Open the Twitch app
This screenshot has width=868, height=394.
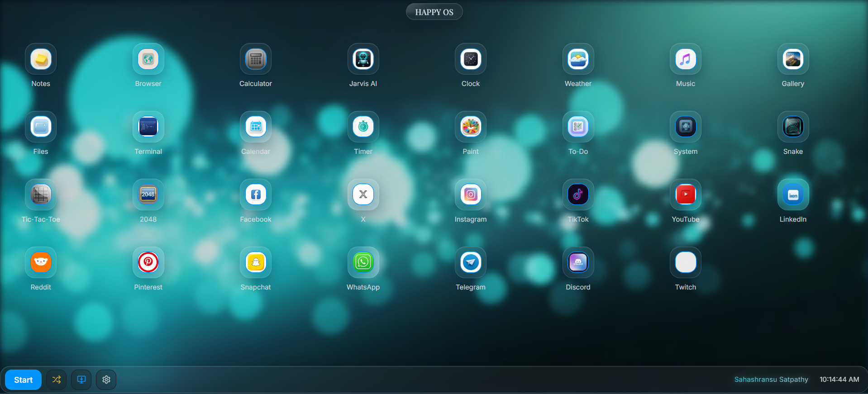[686, 263]
